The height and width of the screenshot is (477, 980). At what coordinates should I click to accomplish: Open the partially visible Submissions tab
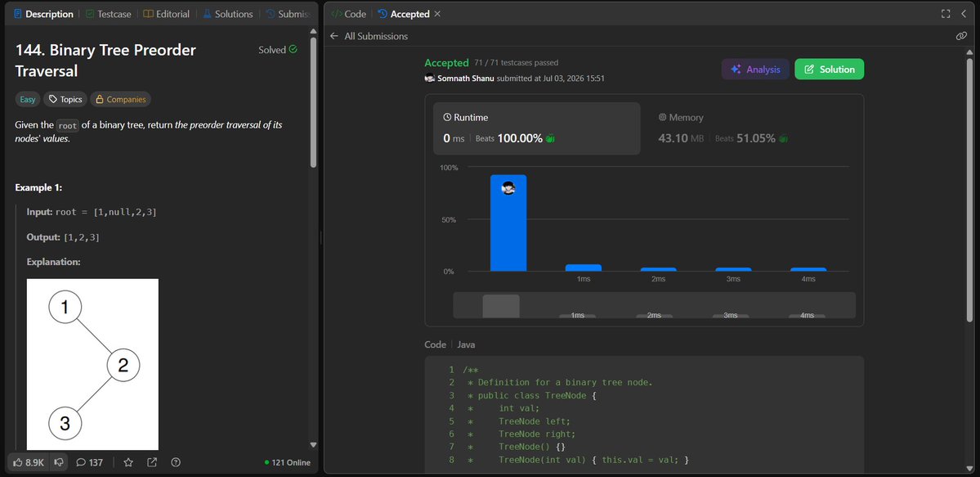(288, 14)
